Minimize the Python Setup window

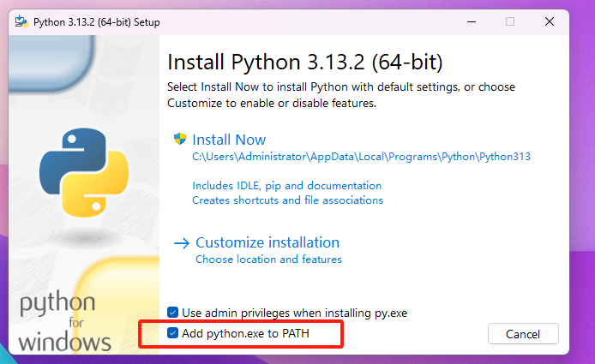pos(471,21)
